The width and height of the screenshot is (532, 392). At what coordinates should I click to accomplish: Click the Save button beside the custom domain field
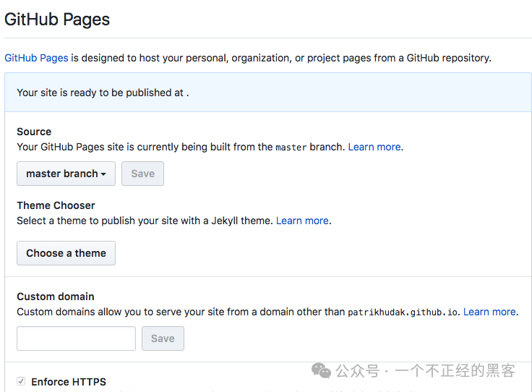(x=163, y=338)
